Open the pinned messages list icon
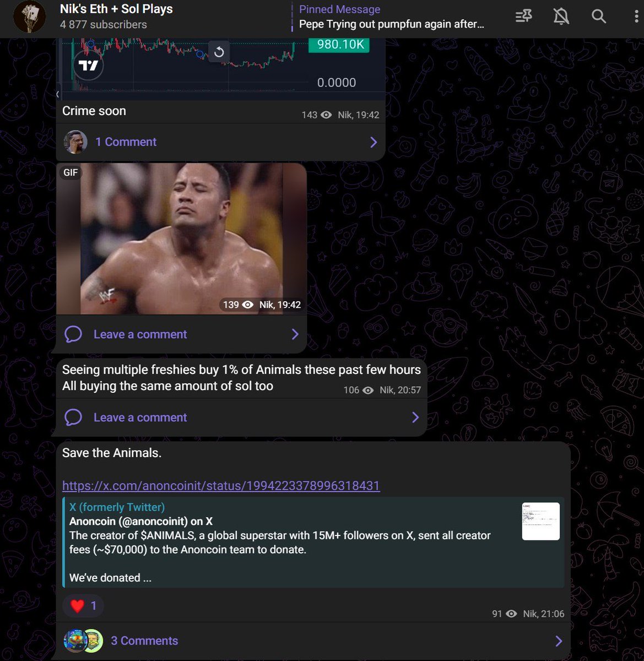Viewport: 644px width, 661px height. pyautogui.click(x=523, y=17)
